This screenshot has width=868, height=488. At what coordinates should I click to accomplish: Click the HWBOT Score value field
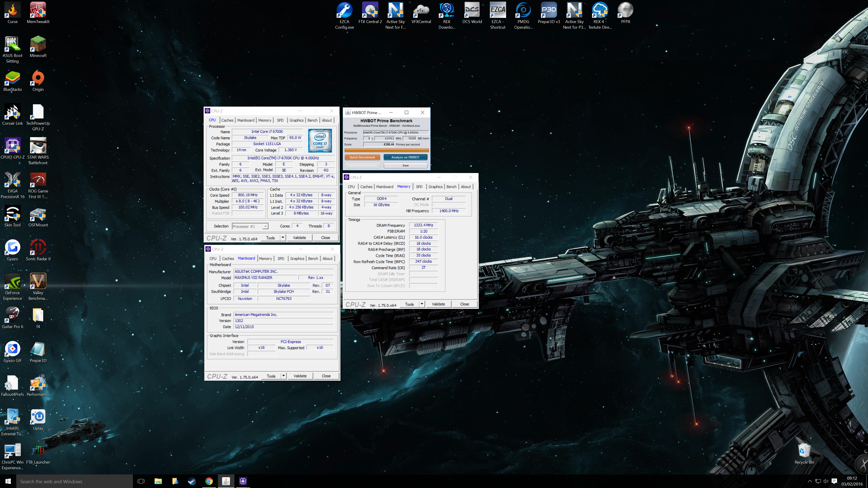(x=379, y=145)
